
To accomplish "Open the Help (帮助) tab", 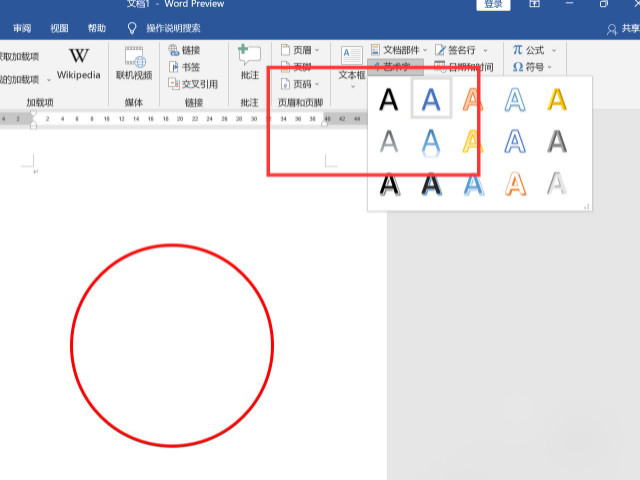I will pyautogui.click(x=97, y=28).
